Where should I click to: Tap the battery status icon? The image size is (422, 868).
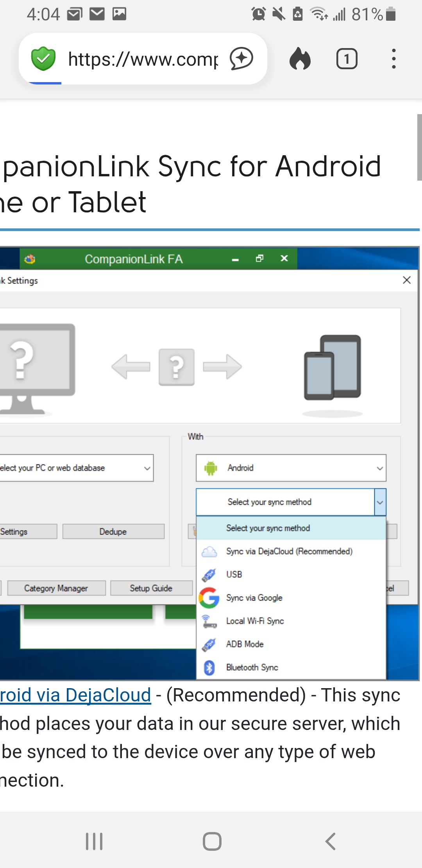[391, 14]
